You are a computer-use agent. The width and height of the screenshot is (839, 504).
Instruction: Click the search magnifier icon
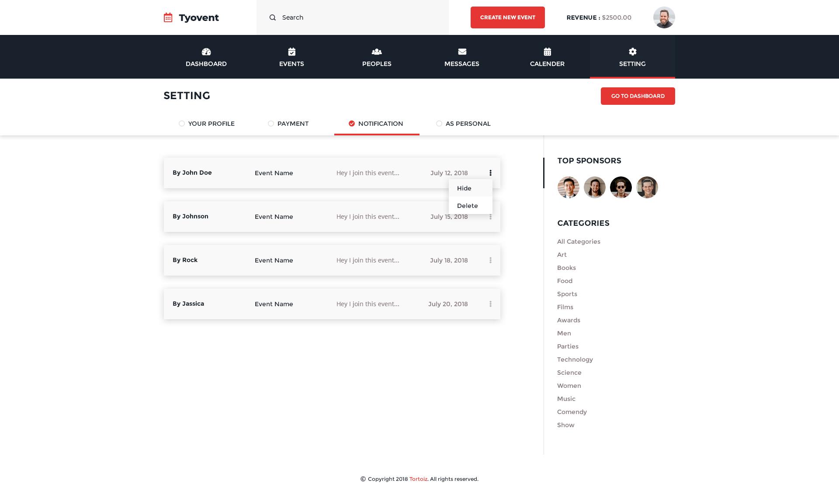coord(273,17)
